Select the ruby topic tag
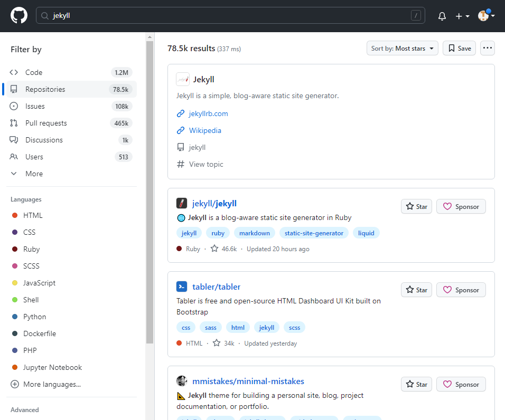Viewport: 505px width, 420px height. pos(218,233)
